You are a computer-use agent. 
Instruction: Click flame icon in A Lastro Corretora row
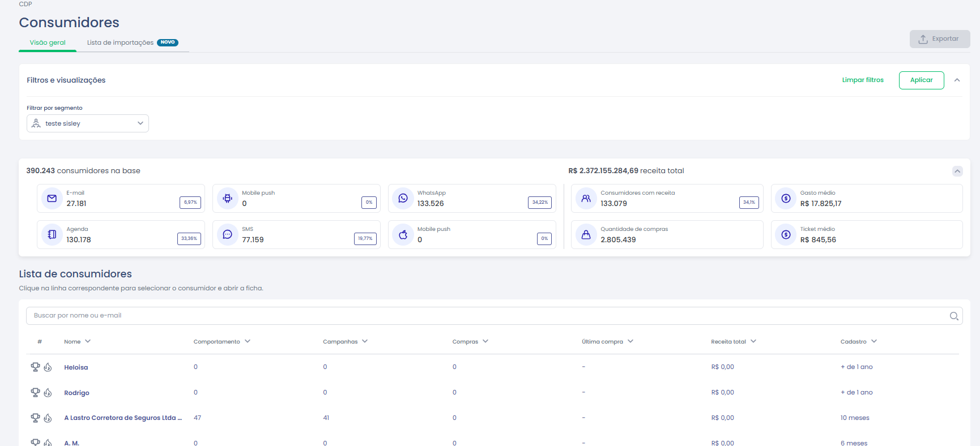[x=48, y=418]
